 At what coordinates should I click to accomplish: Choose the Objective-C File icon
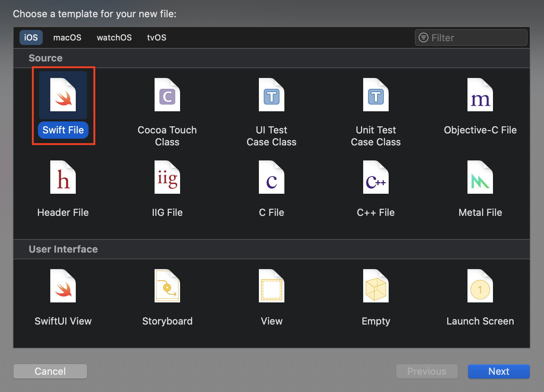pyautogui.click(x=480, y=95)
